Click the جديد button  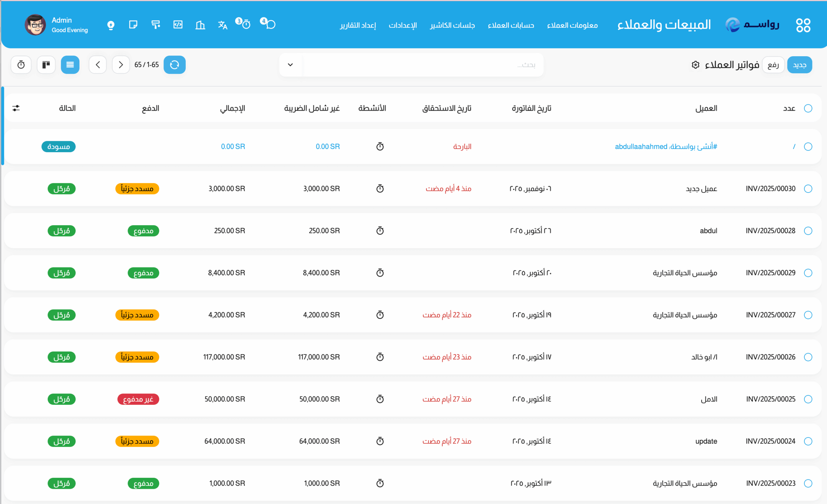(800, 65)
